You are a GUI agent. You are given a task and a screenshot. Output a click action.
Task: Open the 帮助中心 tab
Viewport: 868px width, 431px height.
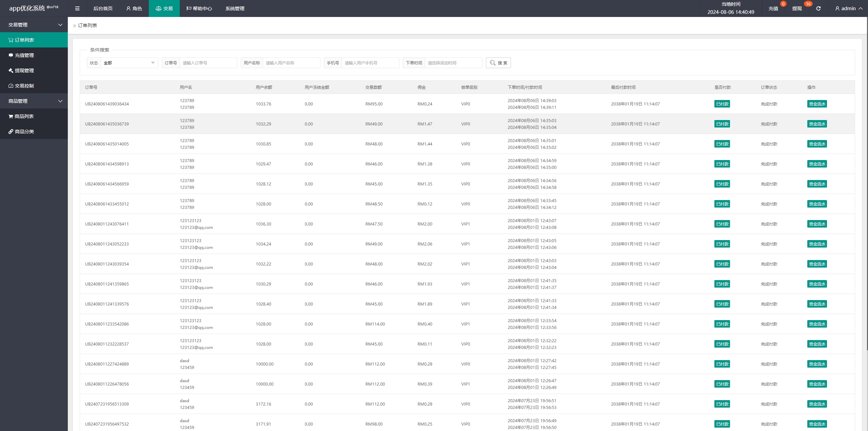coord(199,8)
